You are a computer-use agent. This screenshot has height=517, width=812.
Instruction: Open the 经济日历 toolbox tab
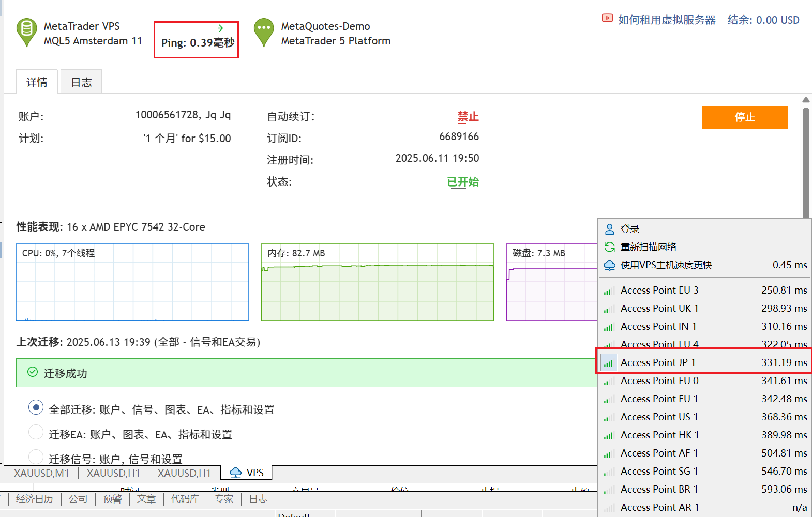35,499
